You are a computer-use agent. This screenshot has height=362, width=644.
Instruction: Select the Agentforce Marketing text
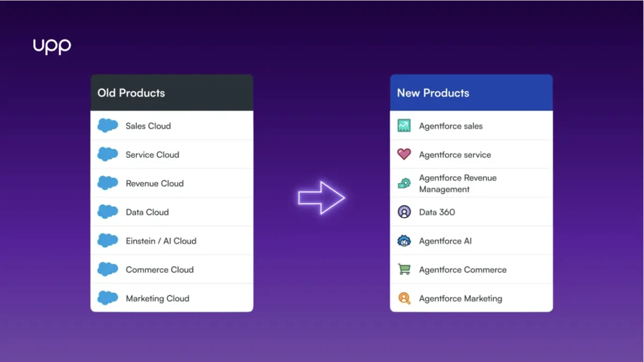pos(460,298)
